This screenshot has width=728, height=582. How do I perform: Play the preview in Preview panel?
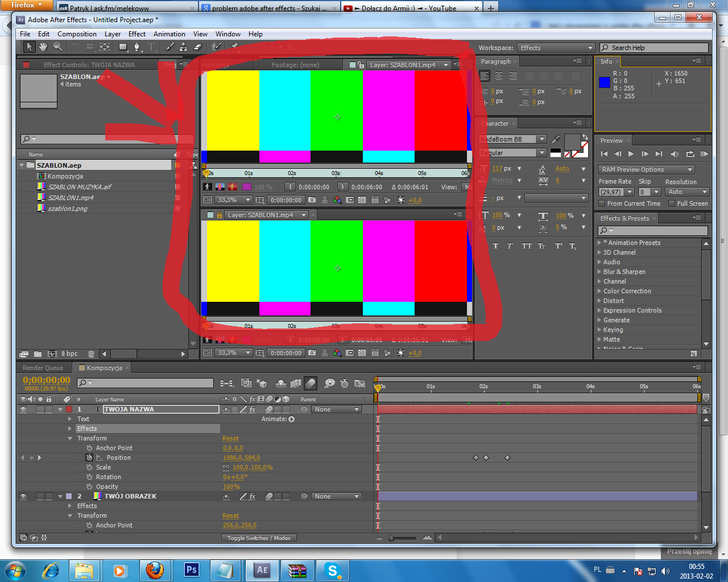(631, 153)
